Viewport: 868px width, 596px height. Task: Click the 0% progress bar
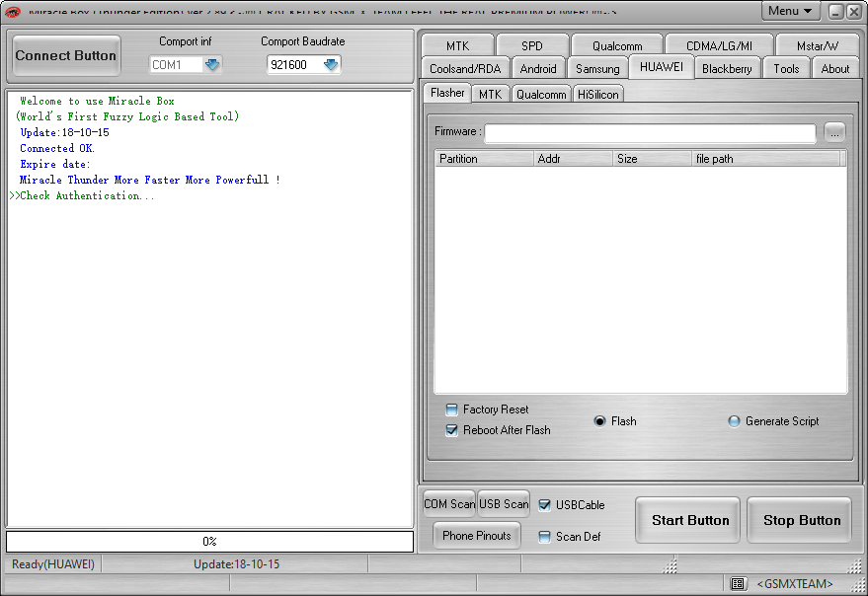click(209, 541)
